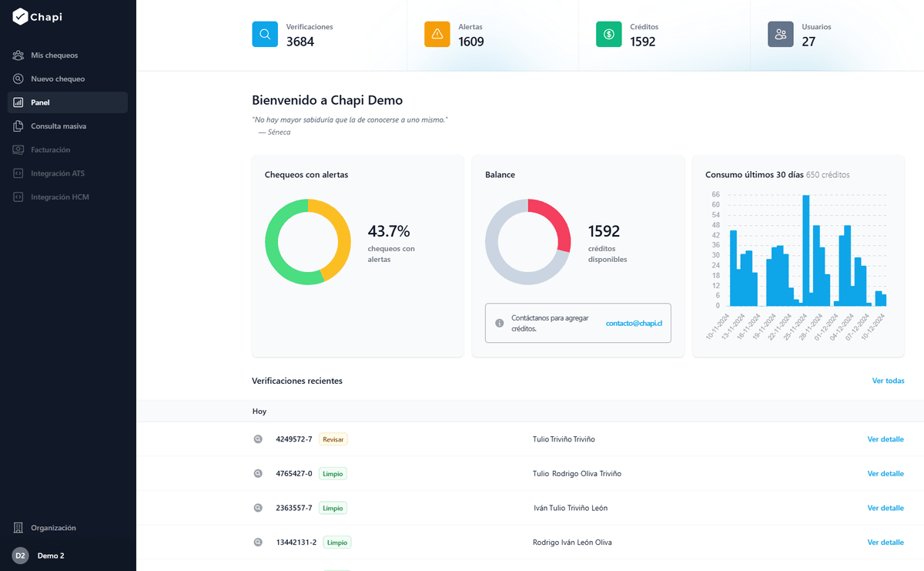The image size is (924, 571).
Task: Go to Nuevo chequeo
Action: 58,79
